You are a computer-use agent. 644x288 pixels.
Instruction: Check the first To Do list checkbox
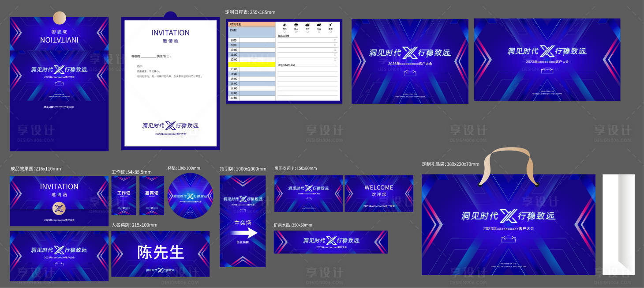(x=335, y=40)
